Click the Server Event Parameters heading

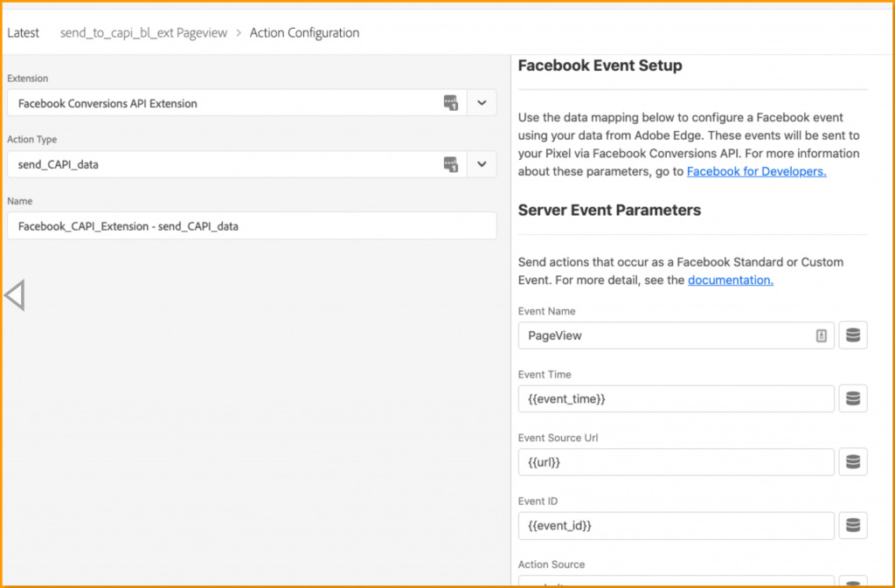point(609,211)
